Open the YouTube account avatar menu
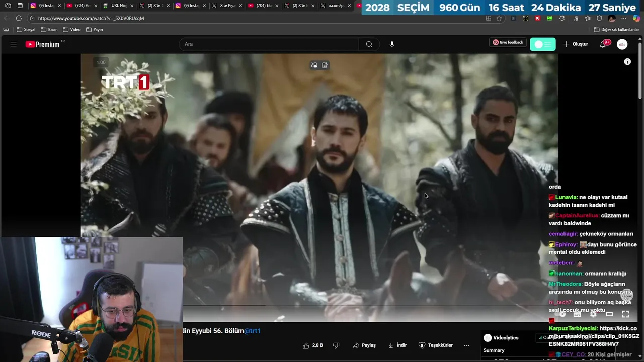 (622, 44)
